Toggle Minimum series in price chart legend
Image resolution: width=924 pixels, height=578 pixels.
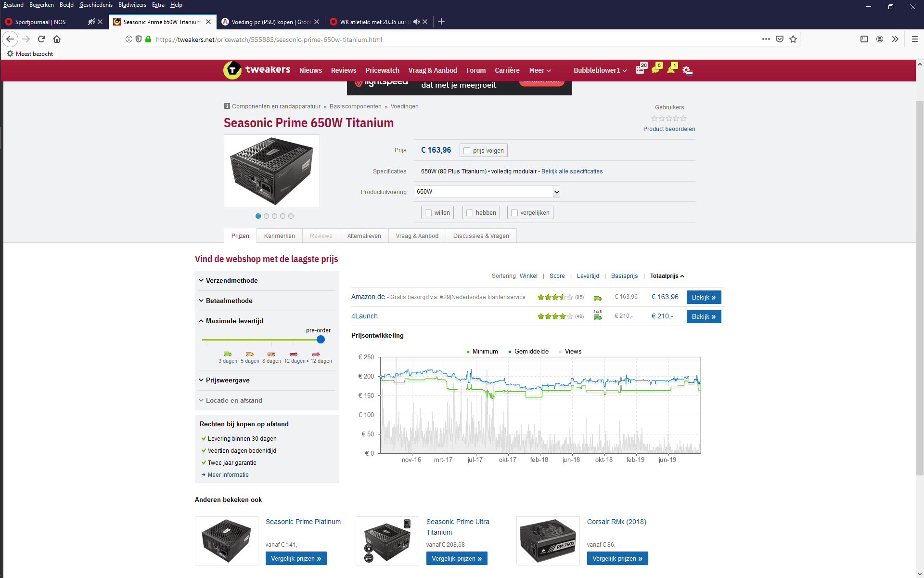(482, 352)
